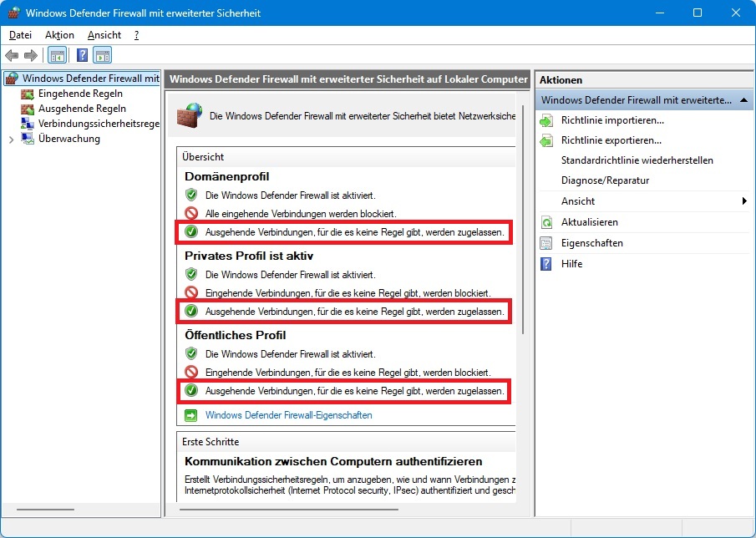Maximize the Firewall window
Screen dimensions: 756x538
coord(698,13)
